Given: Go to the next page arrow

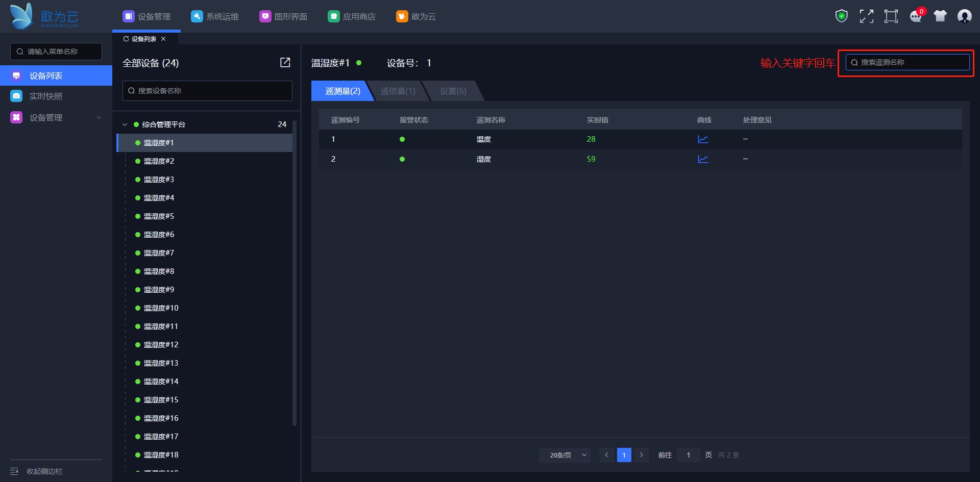Looking at the screenshot, I should click(642, 455).
